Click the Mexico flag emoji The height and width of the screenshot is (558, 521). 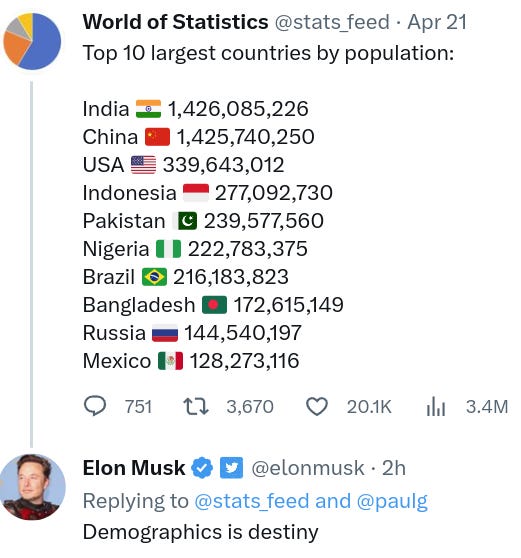(x=170, y=361)
